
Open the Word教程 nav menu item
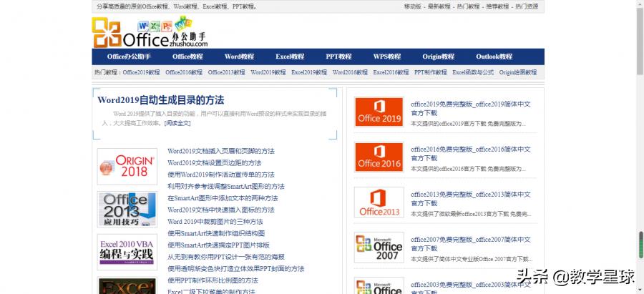[240, 57]
